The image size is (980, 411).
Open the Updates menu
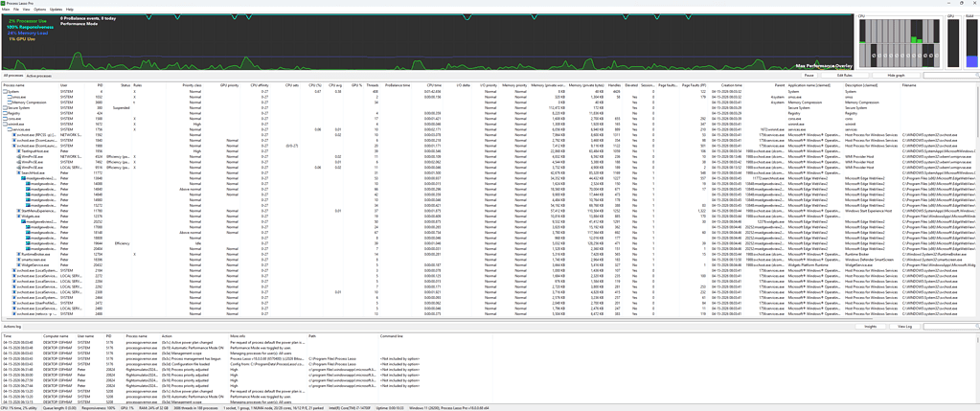pos(56,10)
